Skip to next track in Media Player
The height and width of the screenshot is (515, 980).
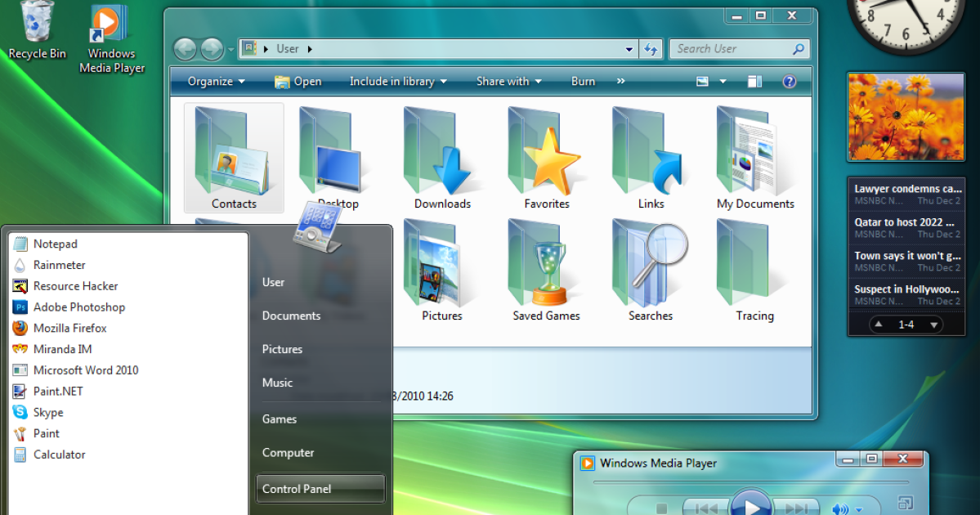pyautogui.click(x=797, y=508)
